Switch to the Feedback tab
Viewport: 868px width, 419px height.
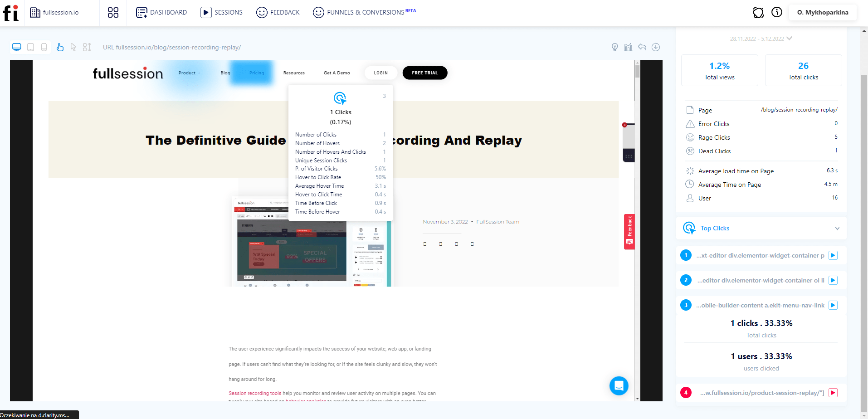[x=278, y=13]
